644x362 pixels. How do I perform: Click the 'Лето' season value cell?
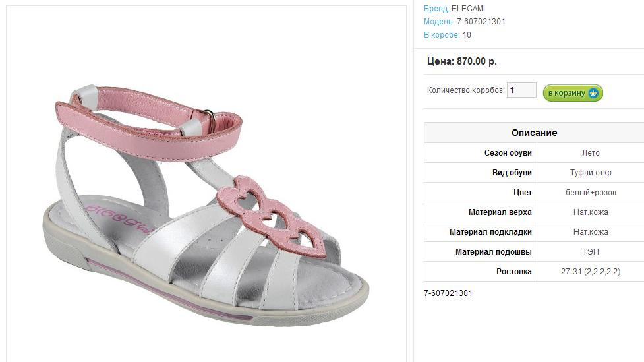pos(591,153)
